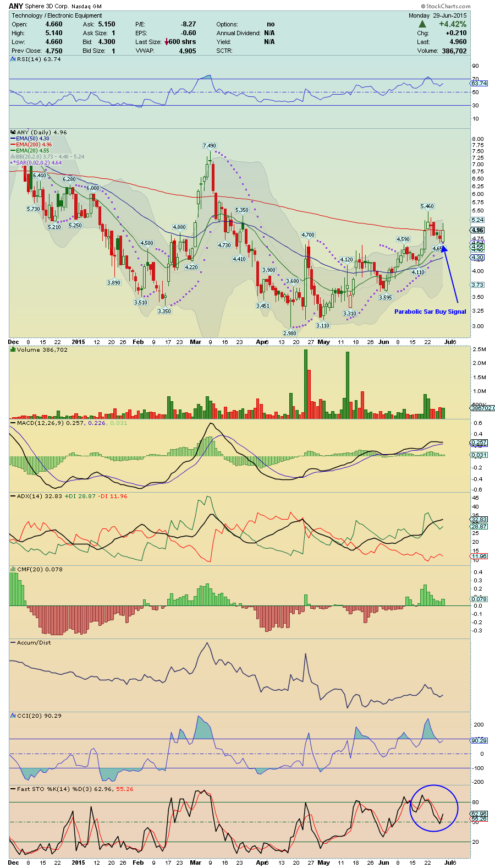Click the Options value 'no'
This screenshot has width=495, height=868.
[271, 24]
